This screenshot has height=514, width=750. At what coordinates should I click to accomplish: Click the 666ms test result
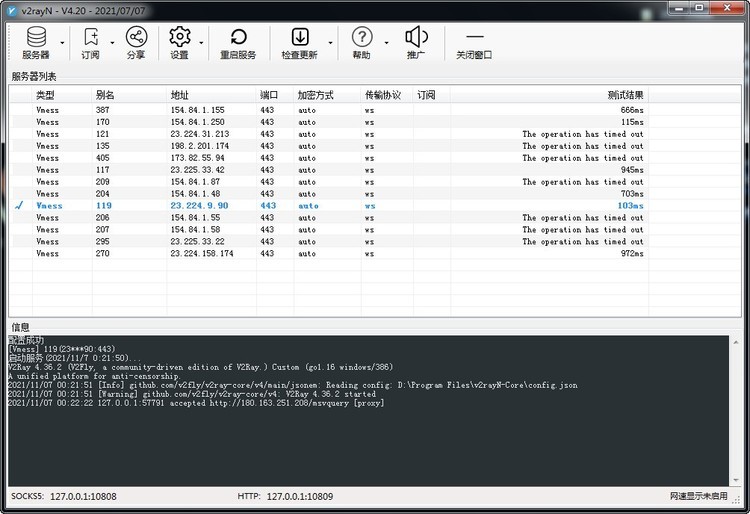point(632,110)
